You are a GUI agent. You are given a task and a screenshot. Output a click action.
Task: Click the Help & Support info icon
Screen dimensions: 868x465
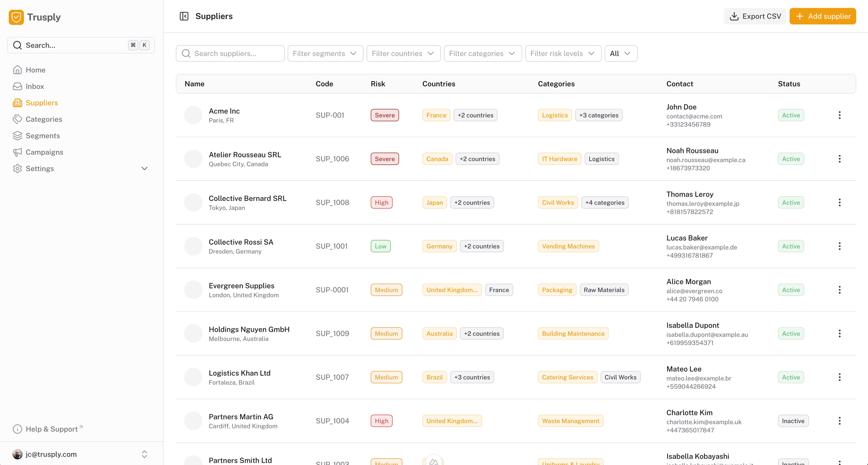(17, 429)
